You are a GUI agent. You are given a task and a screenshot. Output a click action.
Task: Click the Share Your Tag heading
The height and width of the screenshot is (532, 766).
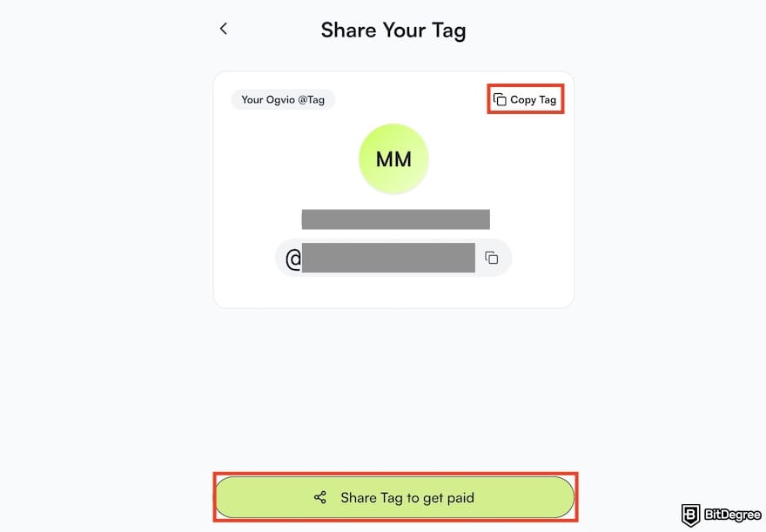pos(393,30)
